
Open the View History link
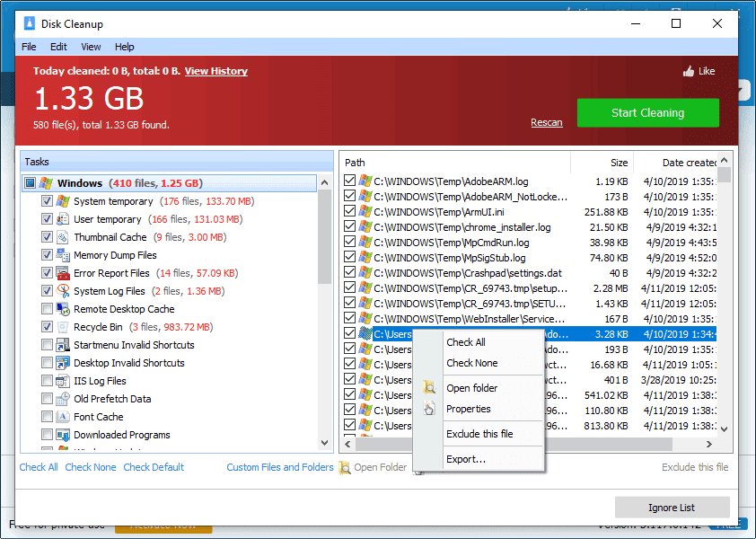[x=216, y=71]
